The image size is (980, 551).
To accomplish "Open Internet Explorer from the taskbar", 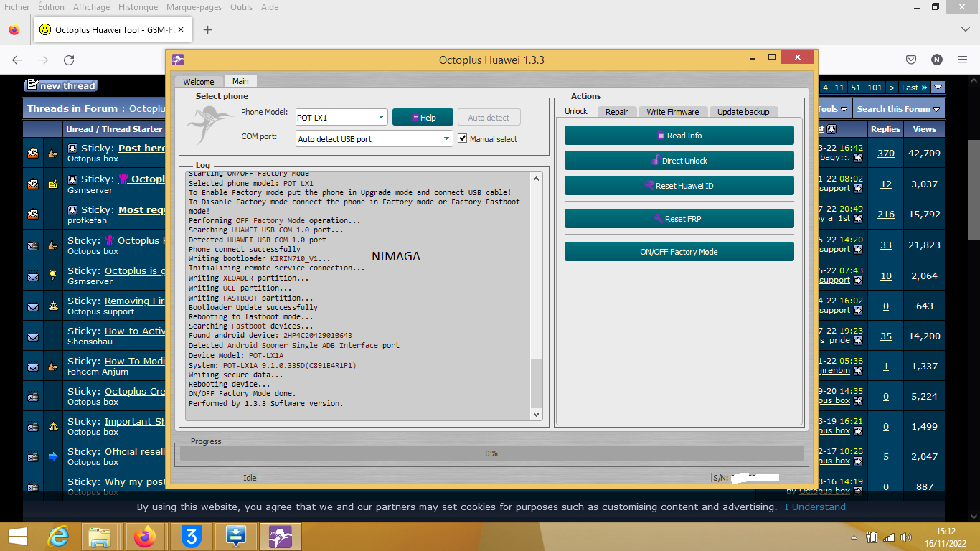I will [57, 537].
